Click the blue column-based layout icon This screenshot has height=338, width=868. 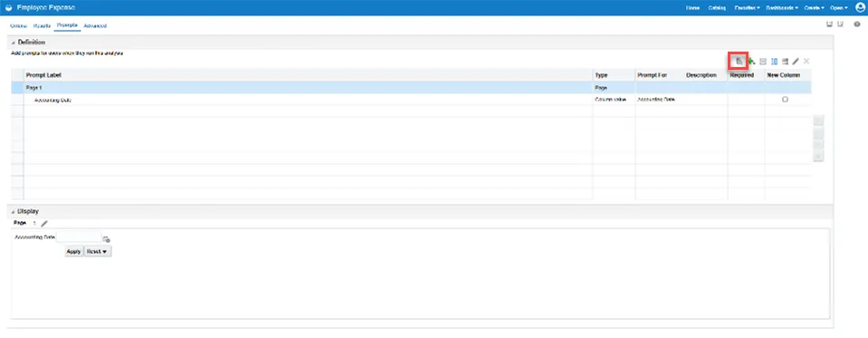[774, 61]
